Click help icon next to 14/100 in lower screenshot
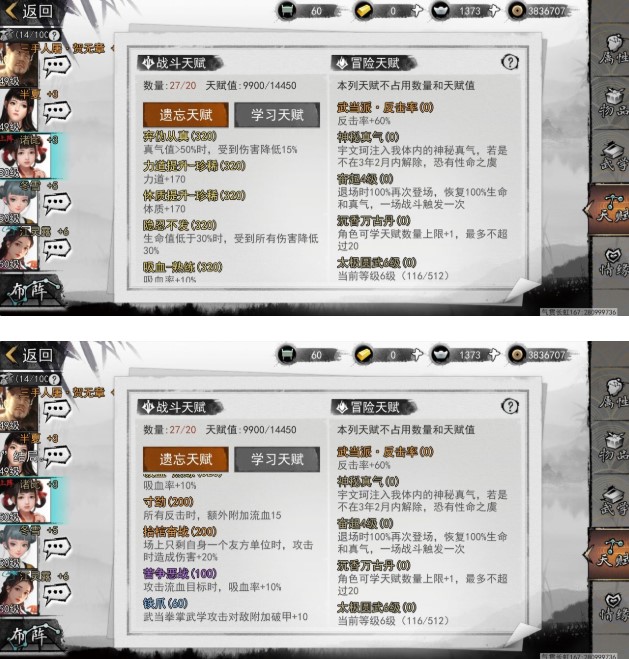This screenshot has height=659, width=629. coord(54,379)
